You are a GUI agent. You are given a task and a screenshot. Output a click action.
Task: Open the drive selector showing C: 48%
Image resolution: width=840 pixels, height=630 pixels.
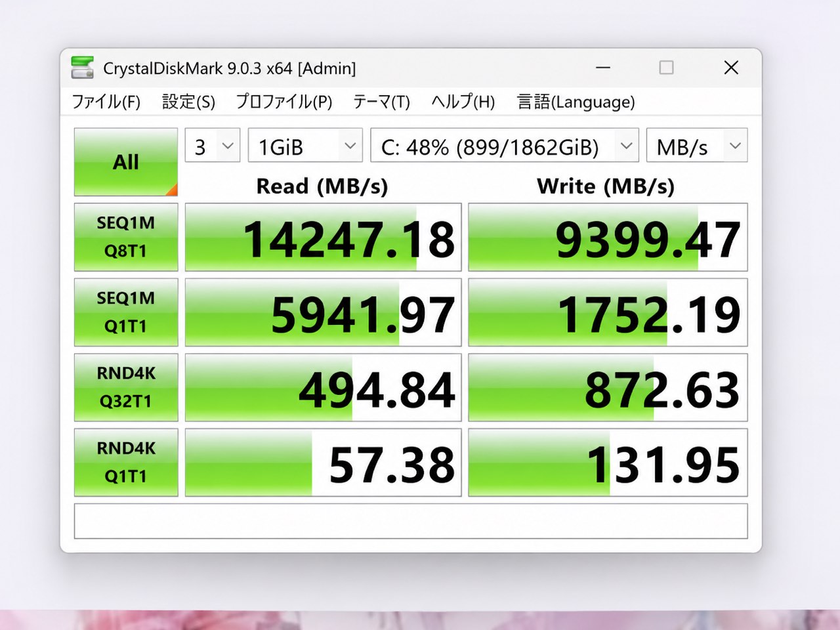pyautogui.click(x=505, y=146)
